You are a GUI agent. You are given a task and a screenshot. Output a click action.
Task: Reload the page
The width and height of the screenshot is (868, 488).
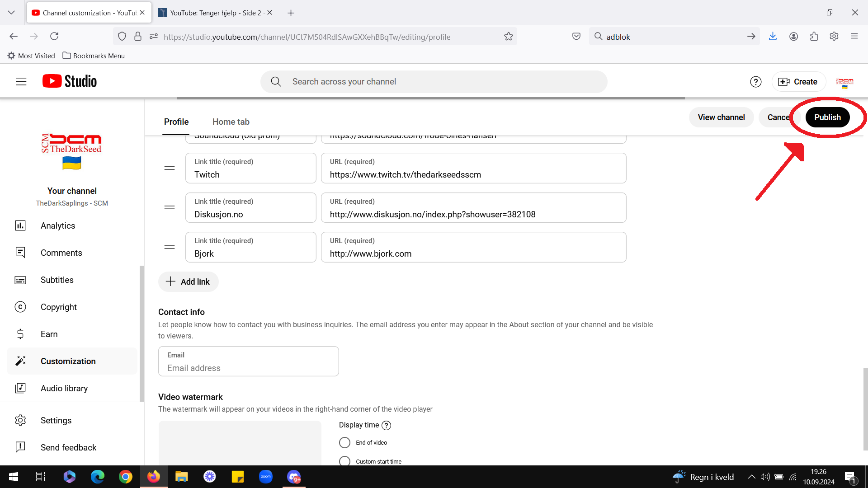54,37
